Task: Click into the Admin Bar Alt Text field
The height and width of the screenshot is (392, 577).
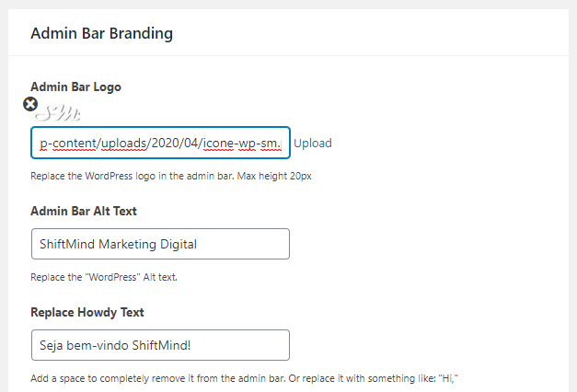Action: [x=160, y=244]
